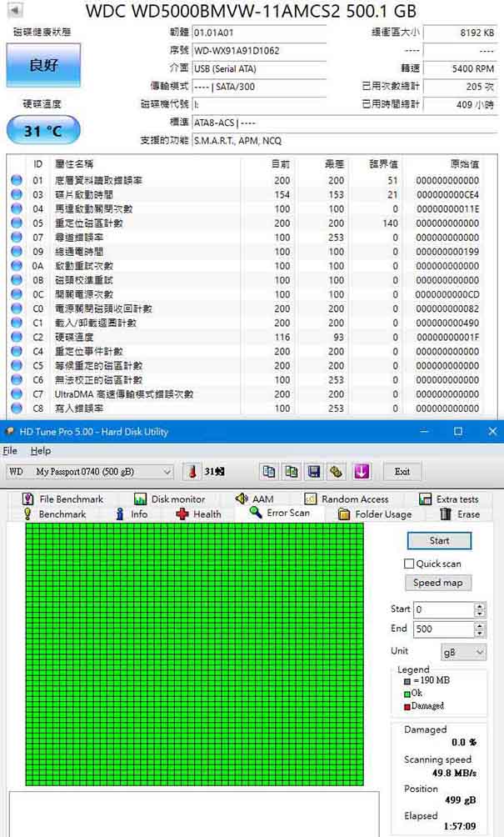Image resolution: width=504 pixels, height=837 pixels.
Task: Click the HD Tune Pro title bar app icon
Action: pos(10,431)
